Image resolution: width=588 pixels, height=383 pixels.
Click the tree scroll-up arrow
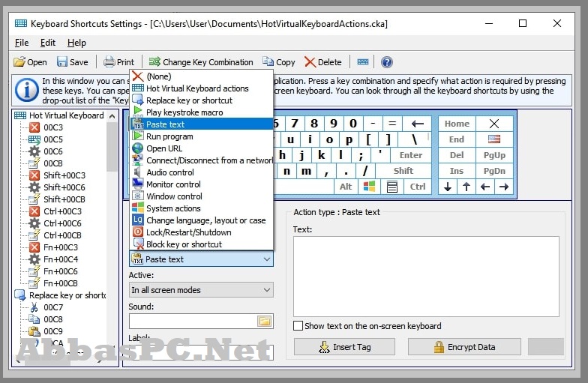tap(112, 116)
